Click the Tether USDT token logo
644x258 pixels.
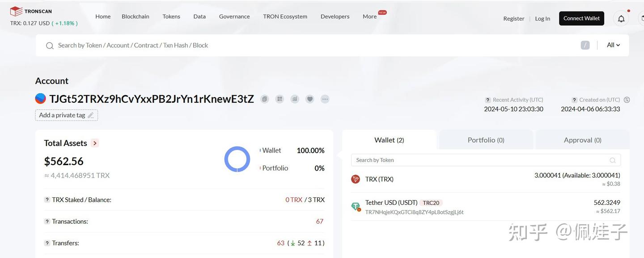tap(355, 206)
